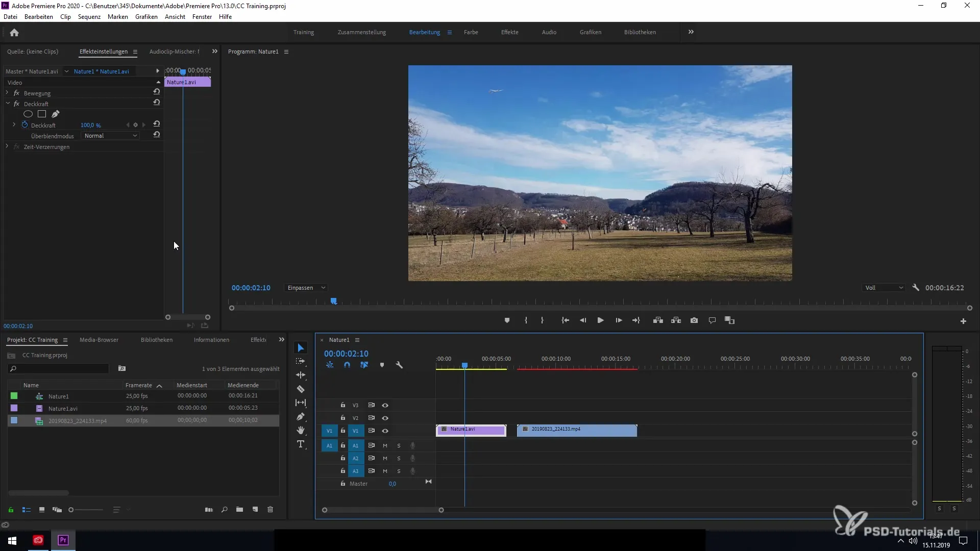Viewport: 980px width, 551px height.
Task: Open the Sequenz menu
Action: (89, 17)
